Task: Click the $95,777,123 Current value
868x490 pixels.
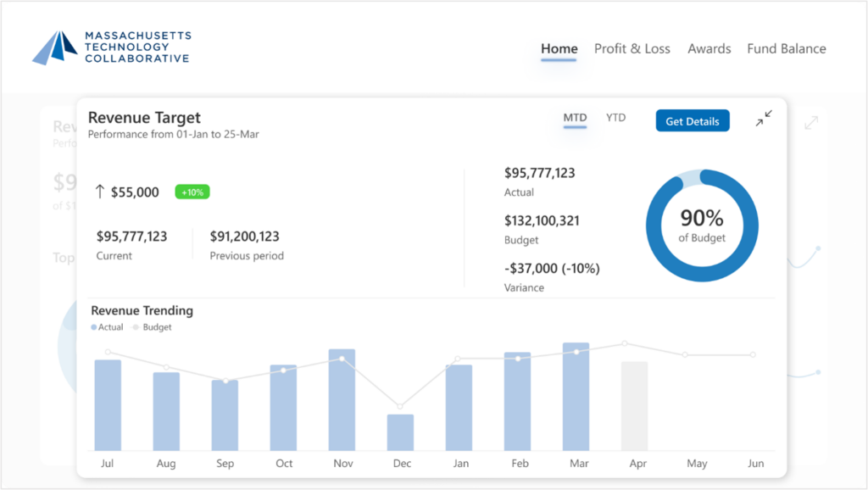Action: [x=131, y=237]
